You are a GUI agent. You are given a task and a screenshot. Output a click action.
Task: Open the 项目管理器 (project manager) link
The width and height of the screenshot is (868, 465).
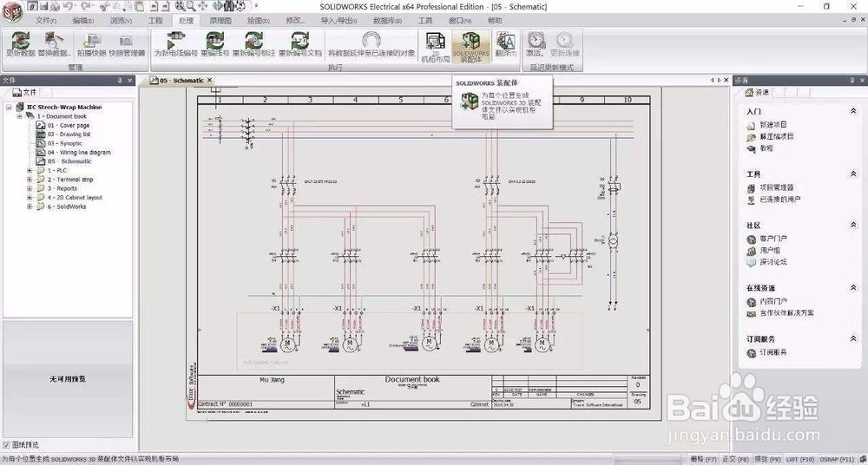(777, 187)
